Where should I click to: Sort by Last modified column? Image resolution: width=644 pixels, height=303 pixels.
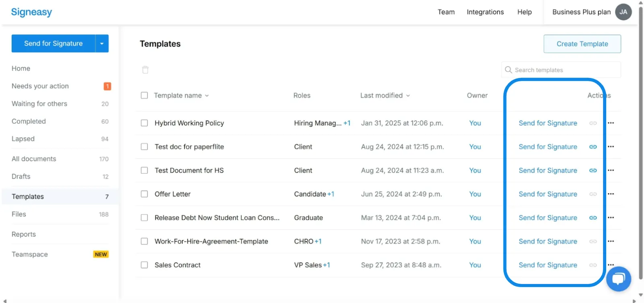(x=385, y=95)
